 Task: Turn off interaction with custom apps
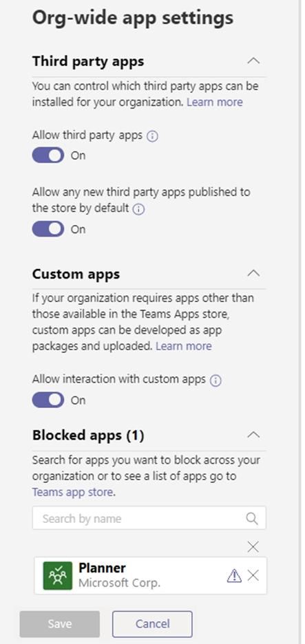click(48, 400)
